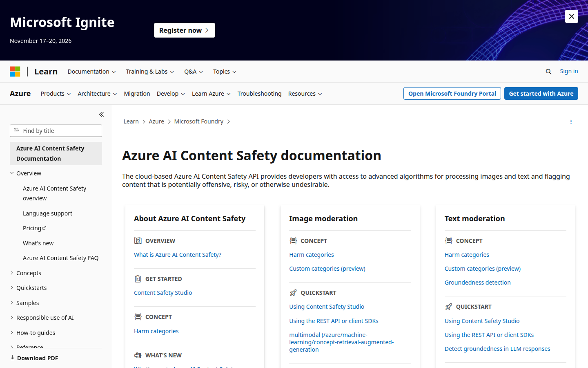588x368 pixels.
Task: Click the Concept icon in About card
Action: click(138, 317)
